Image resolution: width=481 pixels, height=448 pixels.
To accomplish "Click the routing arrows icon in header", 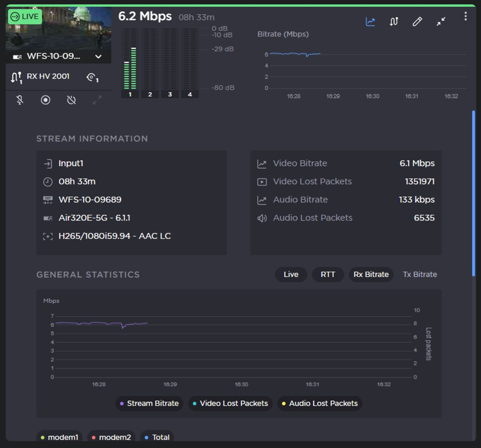I will click(x=394, y=22).
